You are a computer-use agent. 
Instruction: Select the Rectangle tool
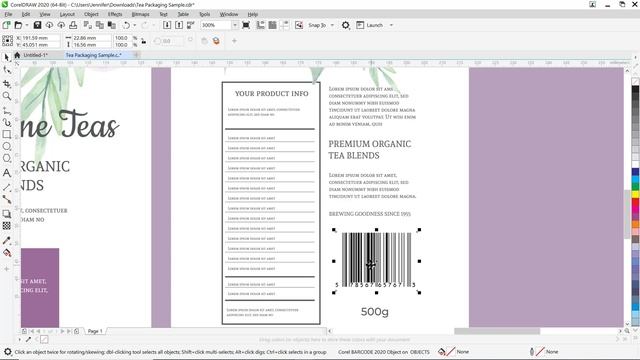7,134
